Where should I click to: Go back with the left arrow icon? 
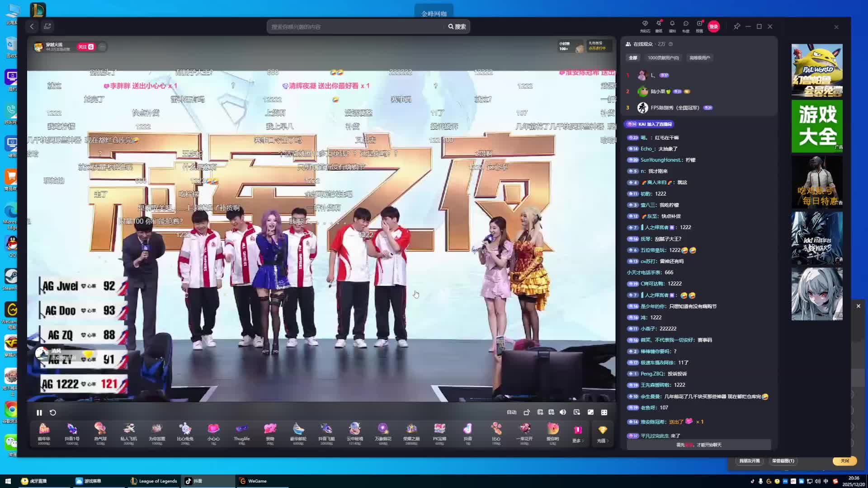(x=32, y=26)
